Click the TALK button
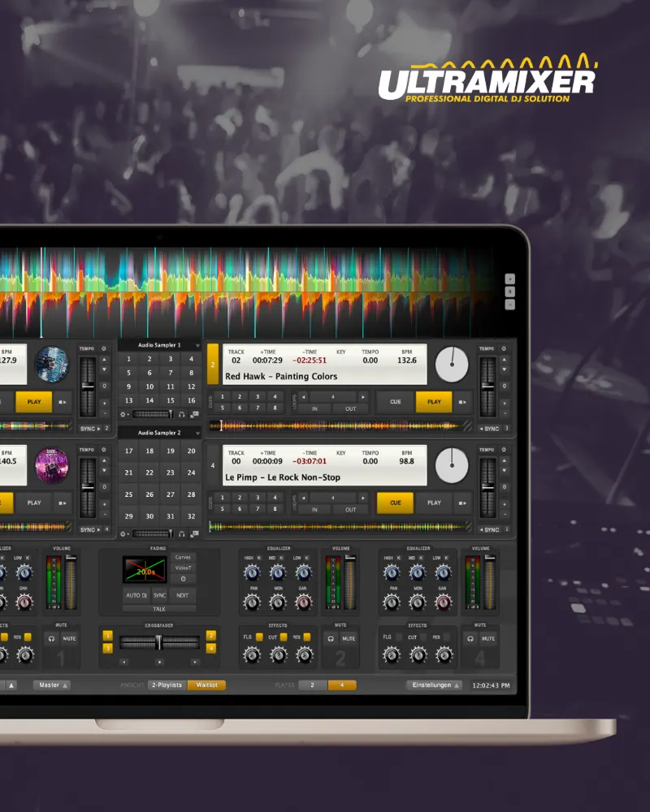Screen dimensions: 650x812 (x=159, y=609)
